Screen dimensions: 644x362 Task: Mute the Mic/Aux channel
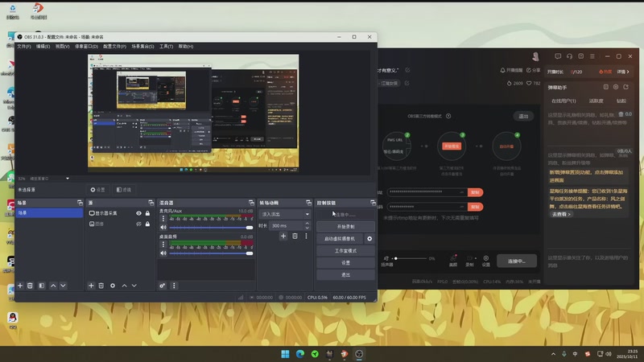point(163,228)
